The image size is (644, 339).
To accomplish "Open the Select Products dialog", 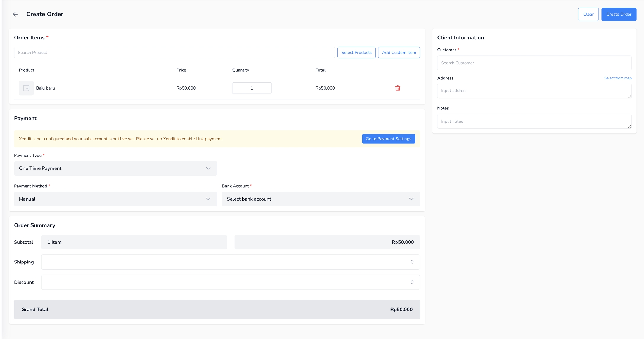I will click(x=356, y=53).
